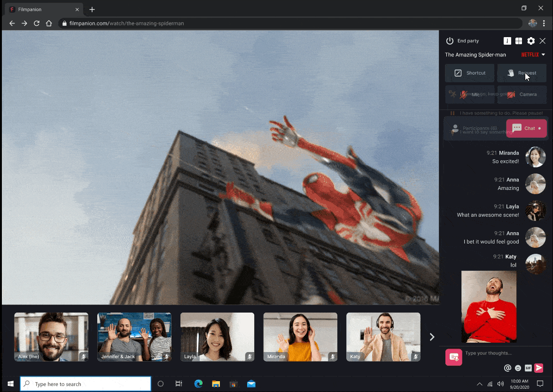
Task: Launch Microsoft Edge from the taskbar
Action: coord(198,384)
